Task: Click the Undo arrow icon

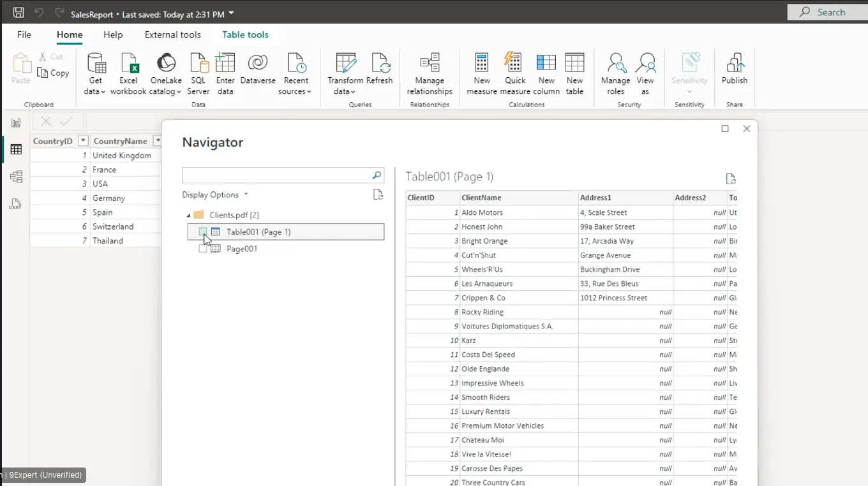Action: tap(39, 12)
